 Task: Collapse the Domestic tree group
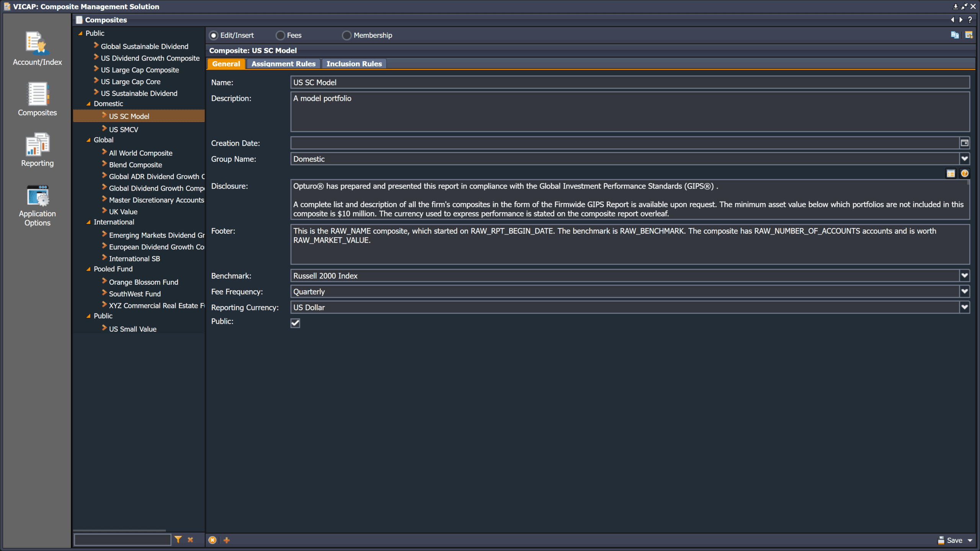tap(88, 104)
